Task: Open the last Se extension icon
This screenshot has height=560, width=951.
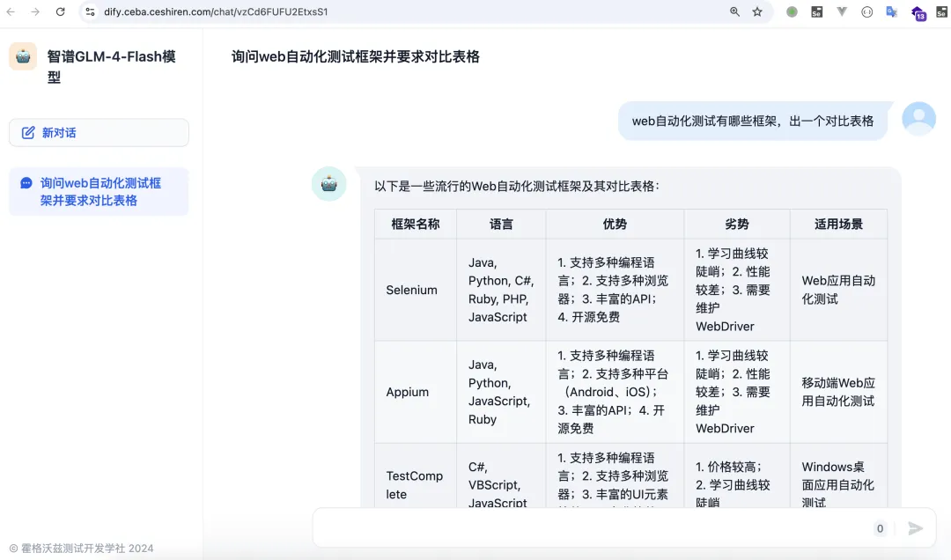Action: (x=942, y=11)
